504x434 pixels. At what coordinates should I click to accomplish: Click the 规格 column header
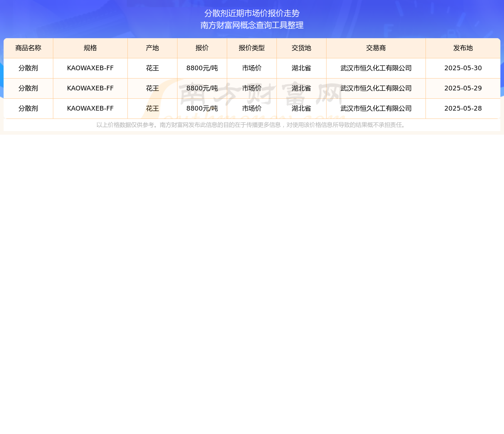click(x=90, y=48)
